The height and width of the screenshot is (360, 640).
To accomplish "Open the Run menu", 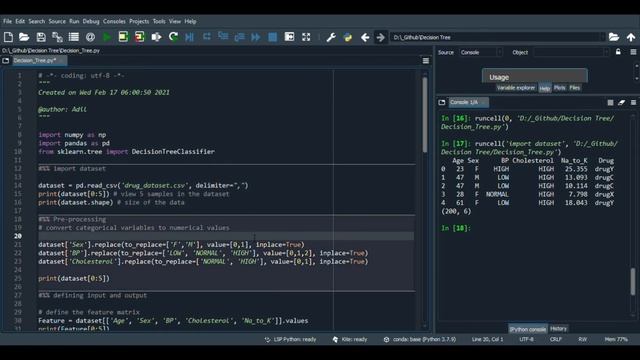I will pos(74,21).
